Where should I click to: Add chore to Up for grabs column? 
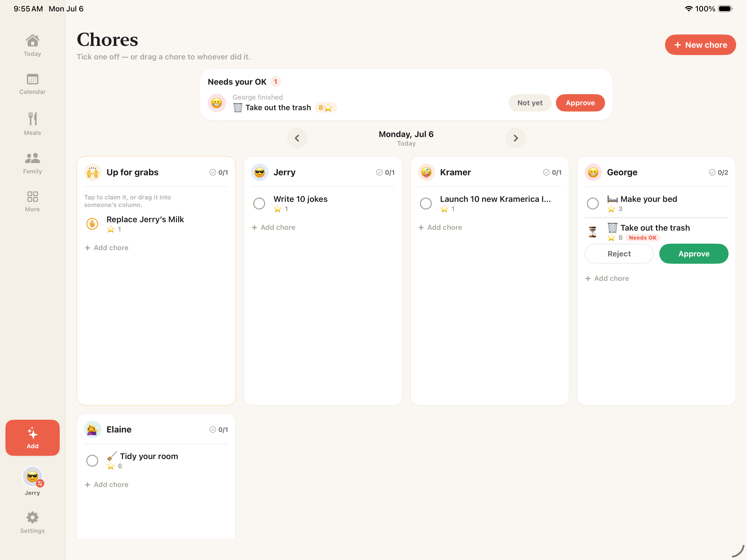pos(107,248)
